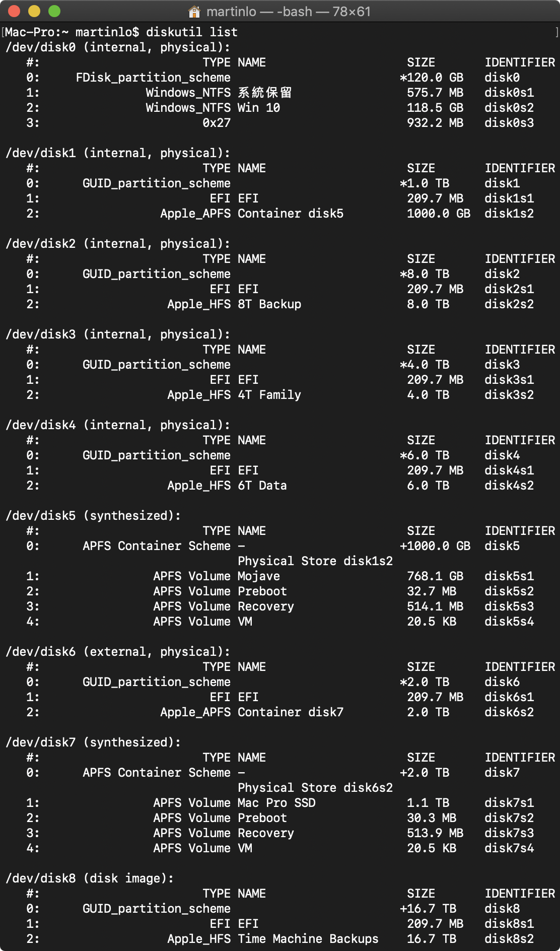The image size is (560, 951).
Task: Click the 'disk8s2' identifier text
Action: tap(509, 939)
